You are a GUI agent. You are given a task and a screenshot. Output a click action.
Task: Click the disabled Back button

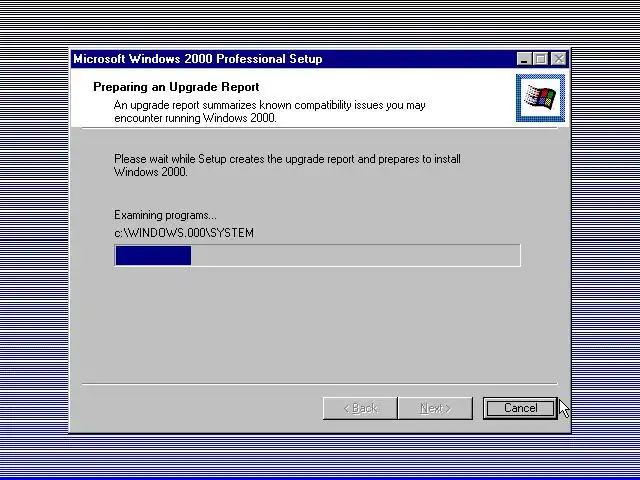click(x=360, y=408)
